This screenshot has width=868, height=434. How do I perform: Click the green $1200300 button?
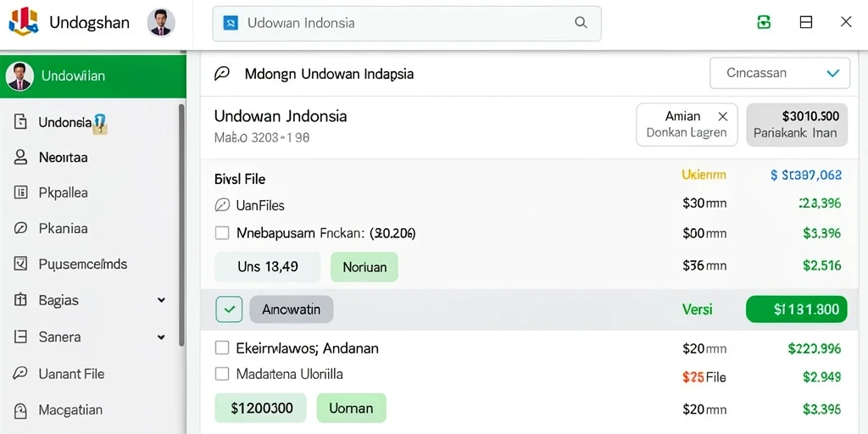[x=261, y=408]
